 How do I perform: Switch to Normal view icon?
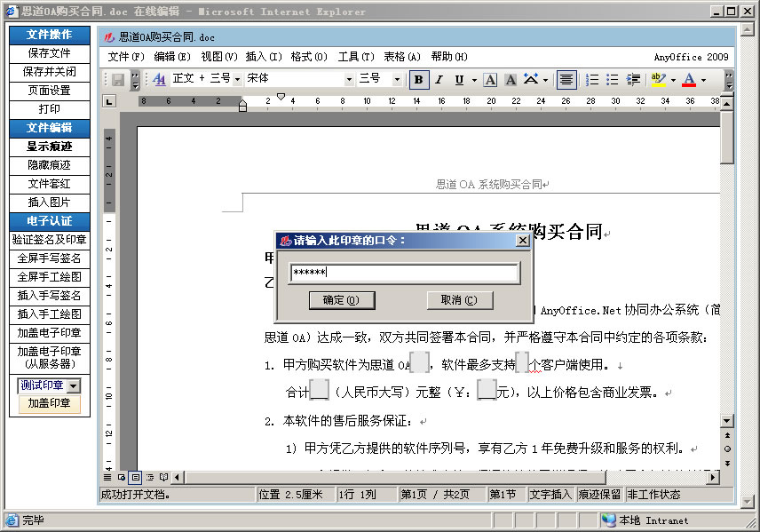point(107,477)
